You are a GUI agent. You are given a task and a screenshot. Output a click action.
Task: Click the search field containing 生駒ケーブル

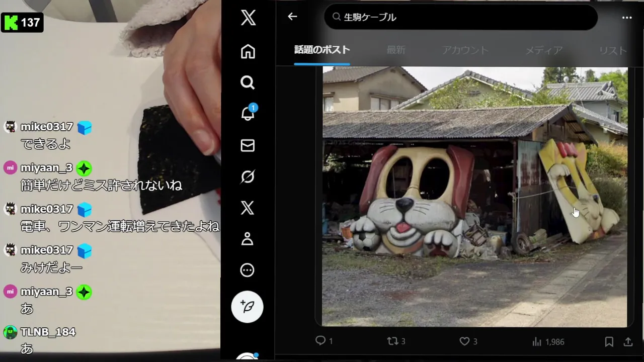point(461,17)
